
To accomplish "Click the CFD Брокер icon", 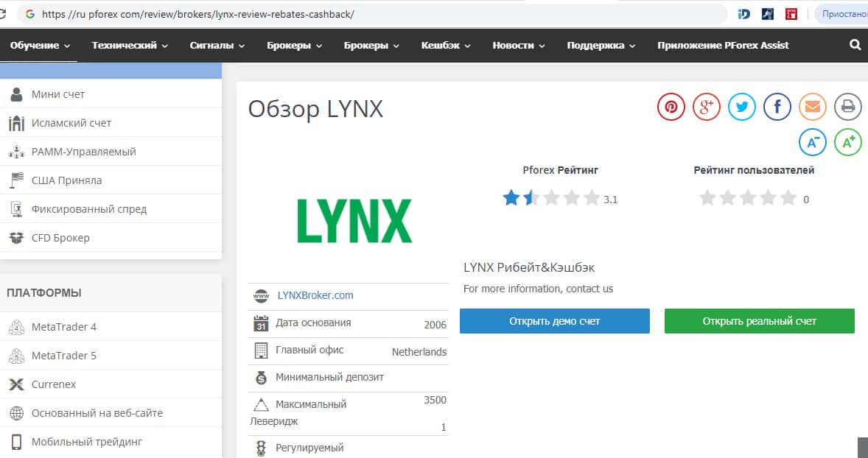I will 17,238.
